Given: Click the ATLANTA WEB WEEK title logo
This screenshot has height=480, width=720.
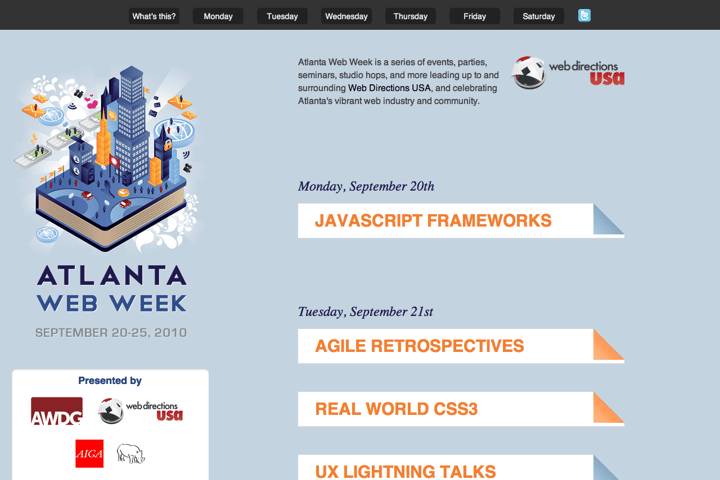Looking at the screenshot, I should [x=112, y=288].
